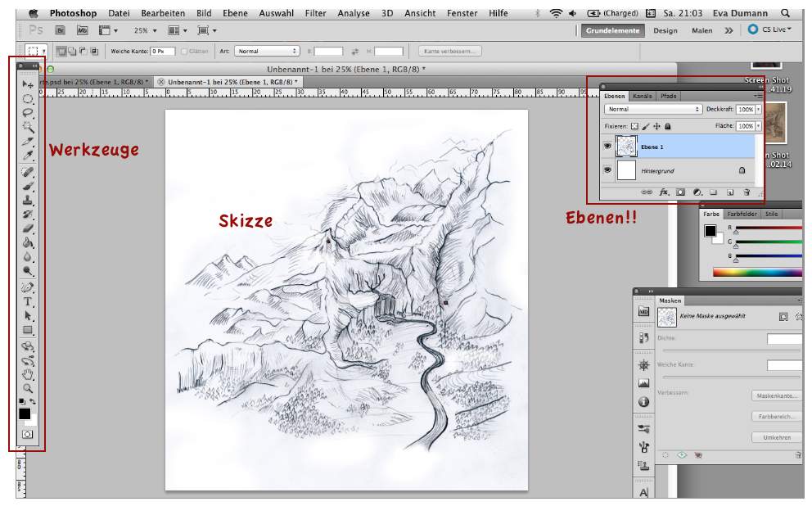This screenshot has height=506, width=812.
Task: Toggle visibility of the Hintergrund layer
Action: click(x=607, y=170)
